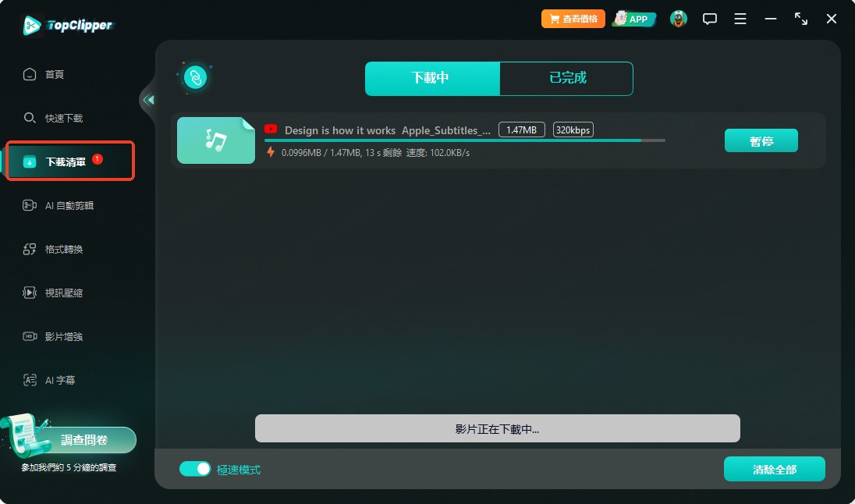
Task: Switch to the 已完成 tab
Action: (566, 78)
